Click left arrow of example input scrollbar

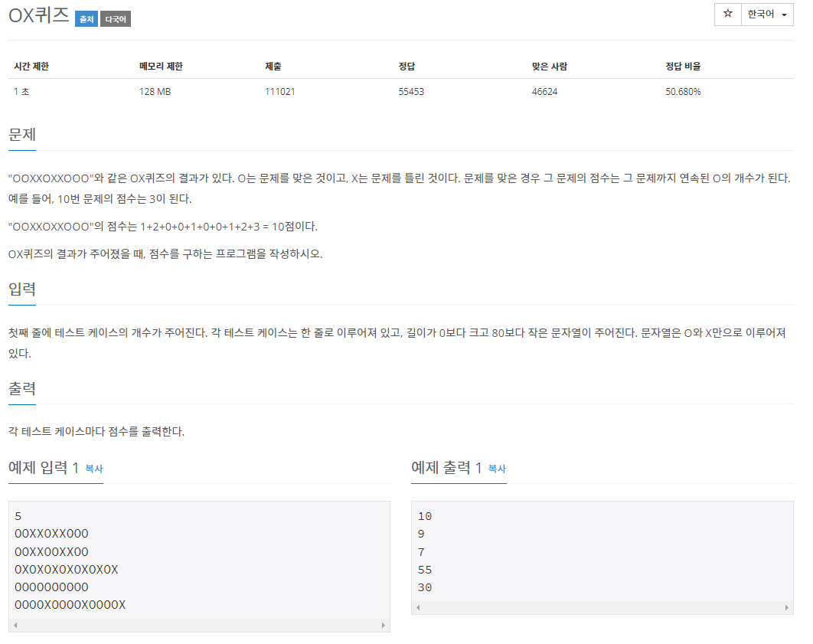(x=15, y=626)
